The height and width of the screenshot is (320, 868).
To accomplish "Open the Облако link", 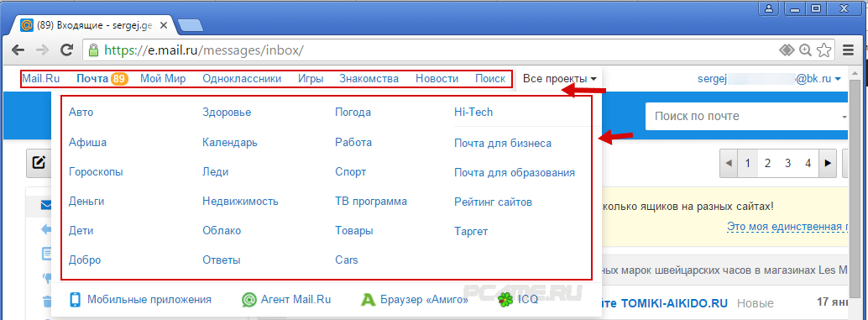I will 222,231.
